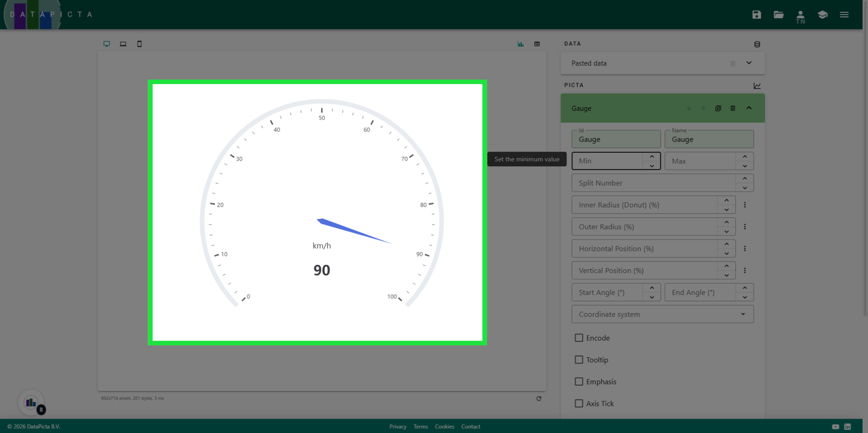Increase the Split Number value
The image size is (868, 433).
[745, 179]
